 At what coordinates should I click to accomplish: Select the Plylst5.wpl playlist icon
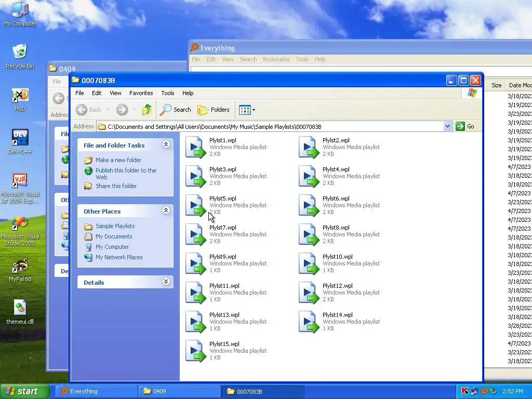point(195,205)
